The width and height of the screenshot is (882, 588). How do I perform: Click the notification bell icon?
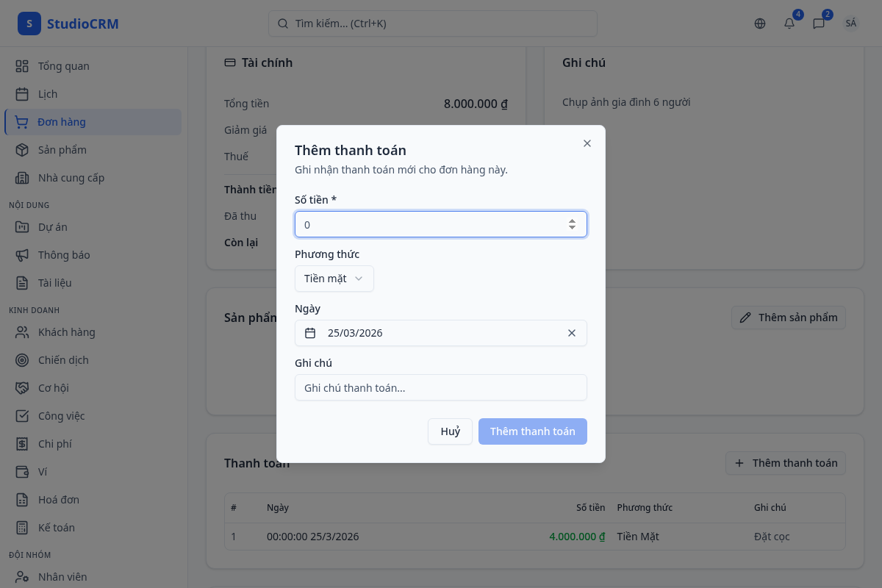[x=789, y=24]
